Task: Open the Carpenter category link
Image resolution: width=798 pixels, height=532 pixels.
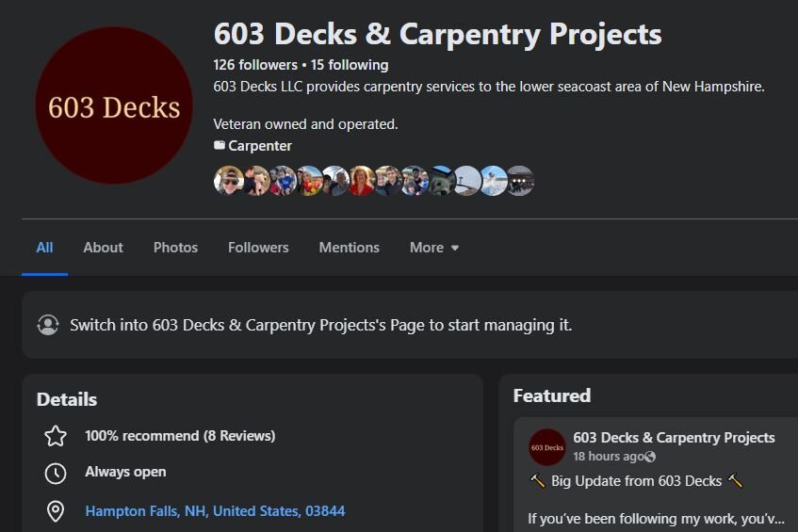Action: (x=260, y=146)
